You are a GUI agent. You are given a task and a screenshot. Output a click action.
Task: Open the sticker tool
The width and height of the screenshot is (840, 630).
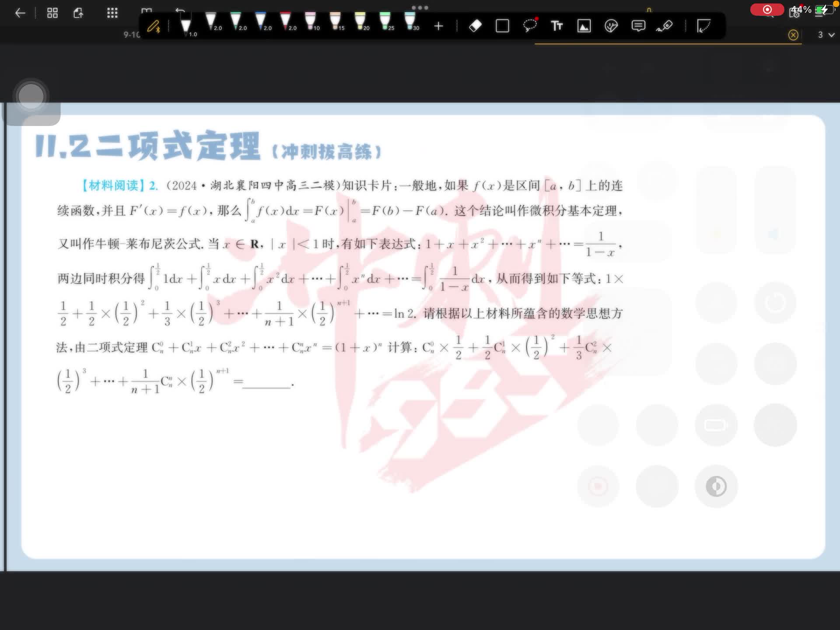tap(611, 26)
